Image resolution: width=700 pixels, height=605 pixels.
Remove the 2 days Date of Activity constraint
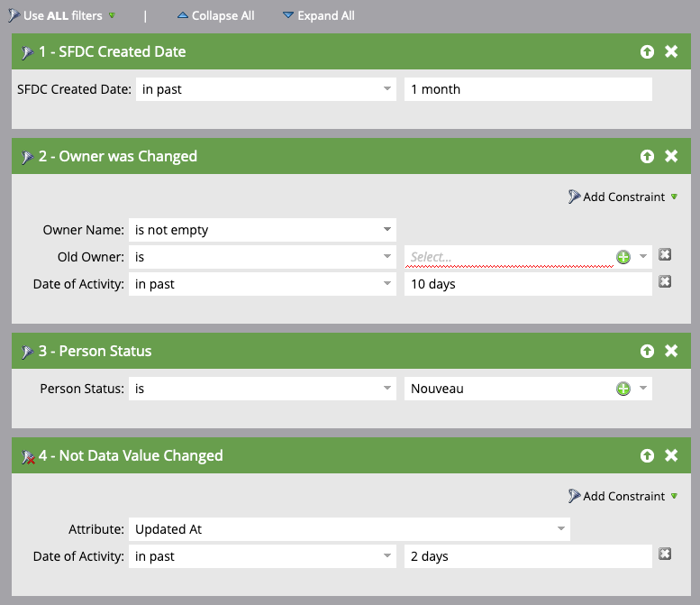(x=665, y=555)
